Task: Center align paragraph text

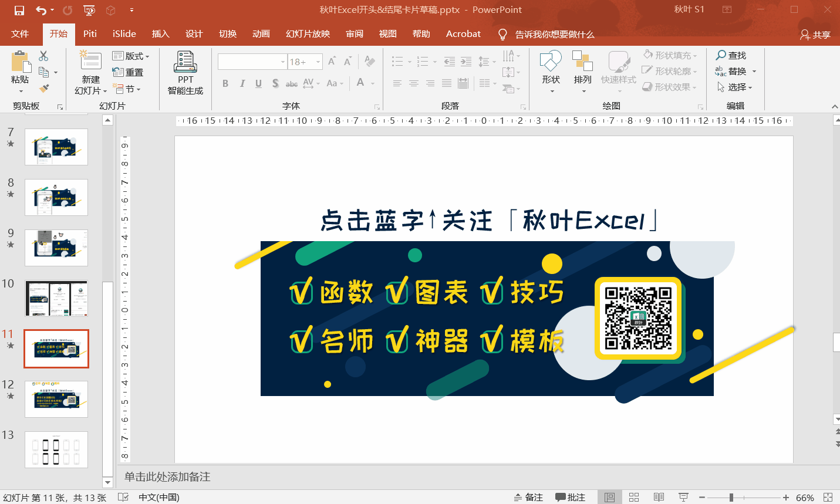Action: pos(414,83)
